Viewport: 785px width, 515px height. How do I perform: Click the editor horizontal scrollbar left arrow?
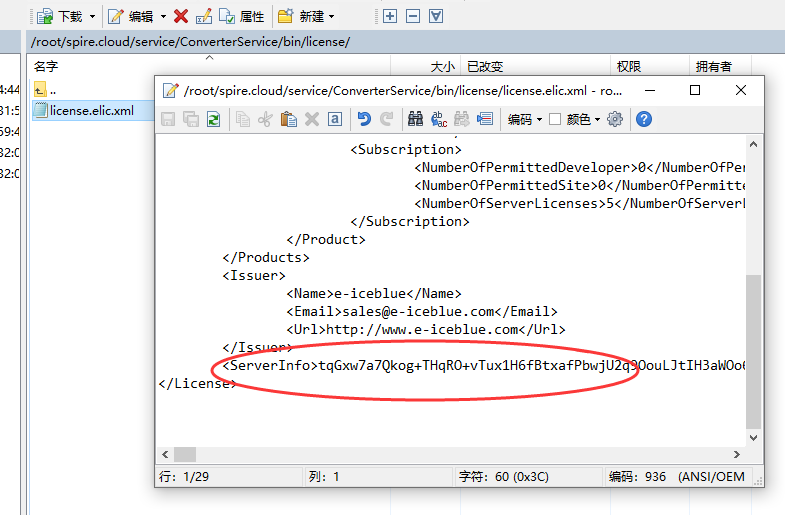point(165,454)
